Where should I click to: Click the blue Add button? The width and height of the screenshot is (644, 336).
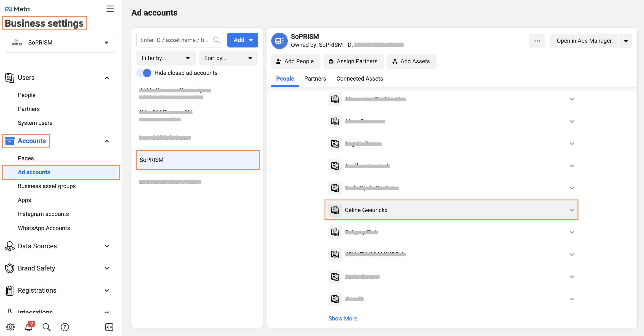(242, 40)
